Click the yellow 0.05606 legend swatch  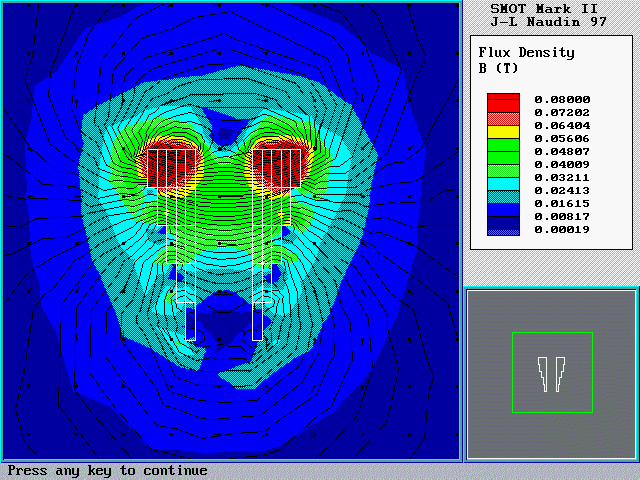[x=503, y=132]
